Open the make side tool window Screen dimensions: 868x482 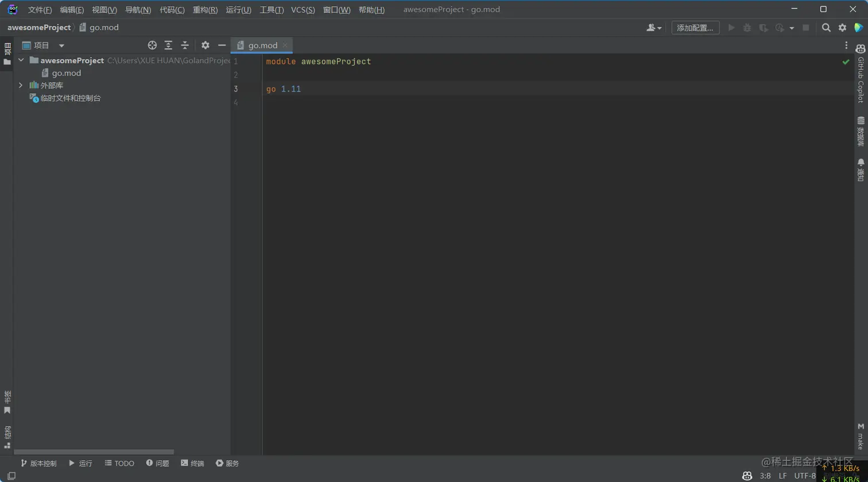861,437
